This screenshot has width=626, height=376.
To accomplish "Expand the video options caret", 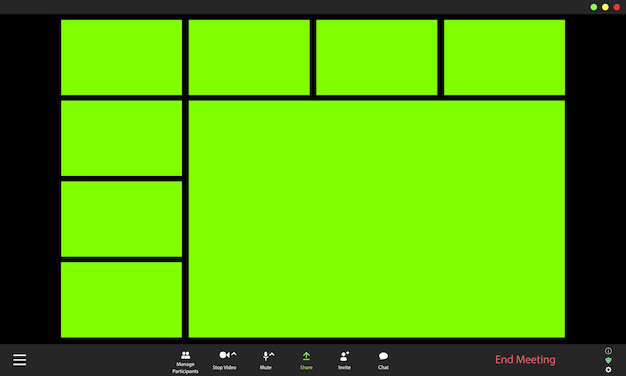I will 234,354.
